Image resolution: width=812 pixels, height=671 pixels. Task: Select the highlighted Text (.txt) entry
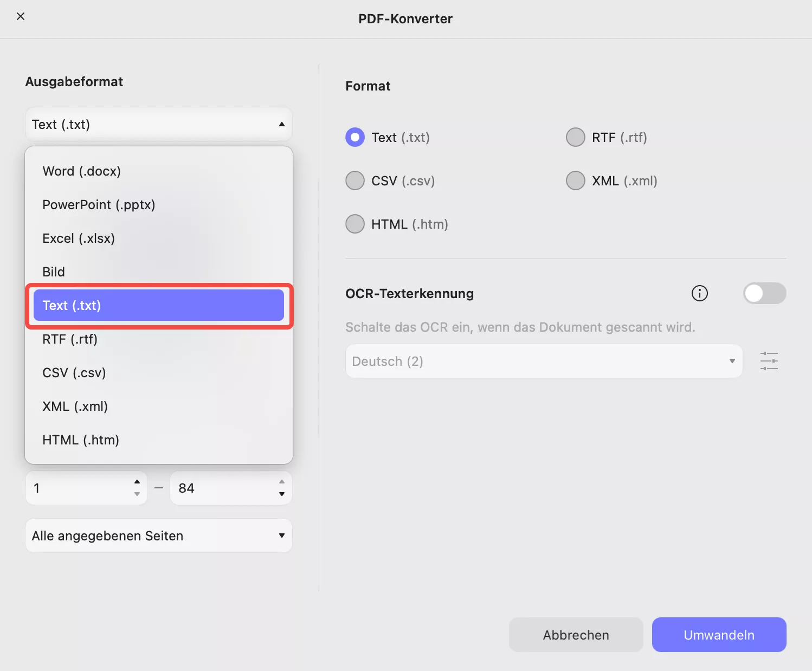pos(158,305)
